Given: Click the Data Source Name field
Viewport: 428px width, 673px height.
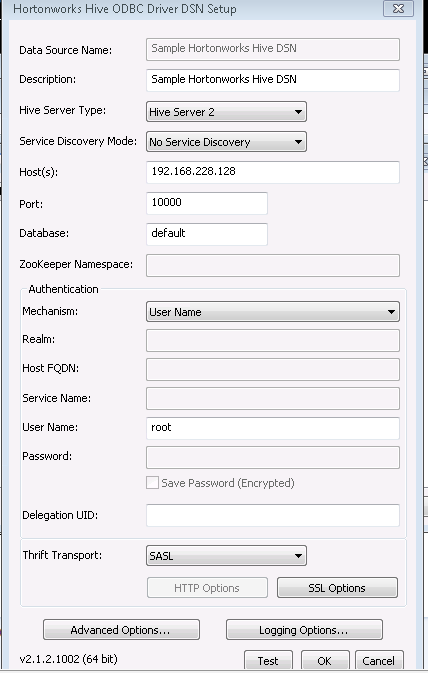Looking at the screenshot, I should 273,49.
